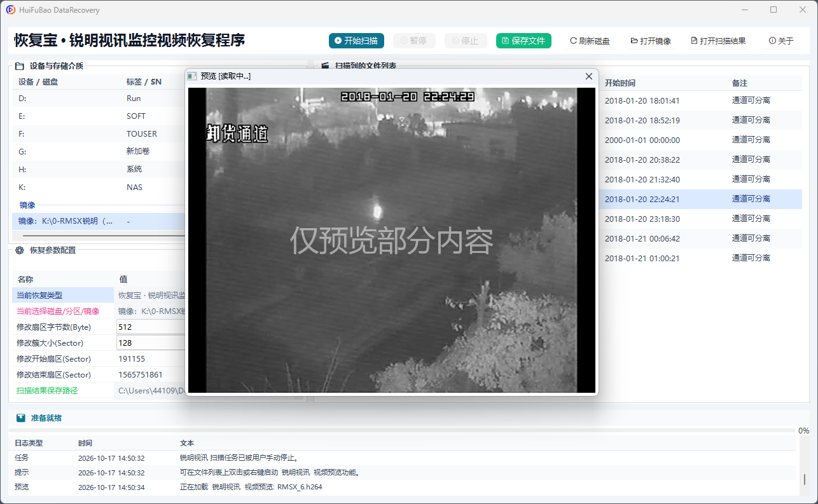Click the gear icon beside 恢复参数配置

(x=20, y=250)
